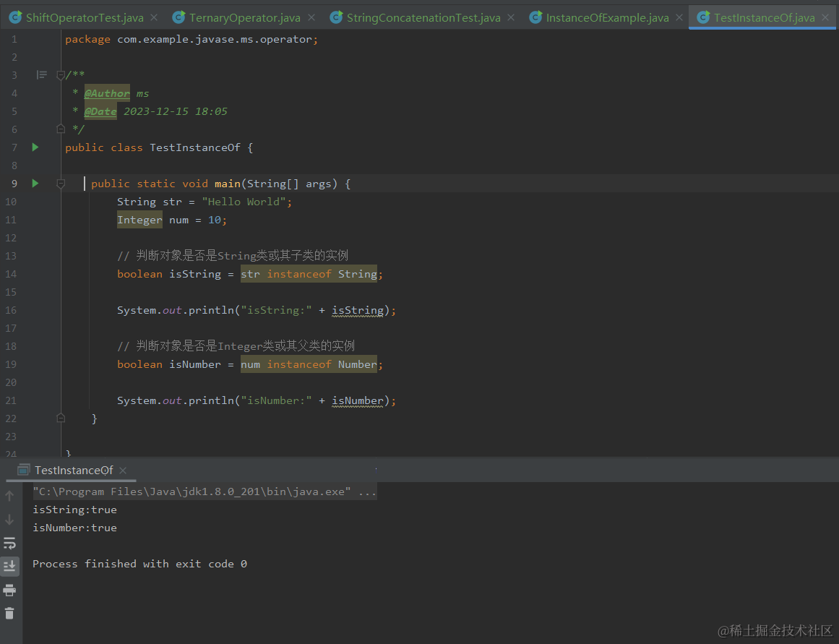This screenshot has width=839, height=644.
Task: Click the "Hello World" string literal
Action: coord(244,202)
